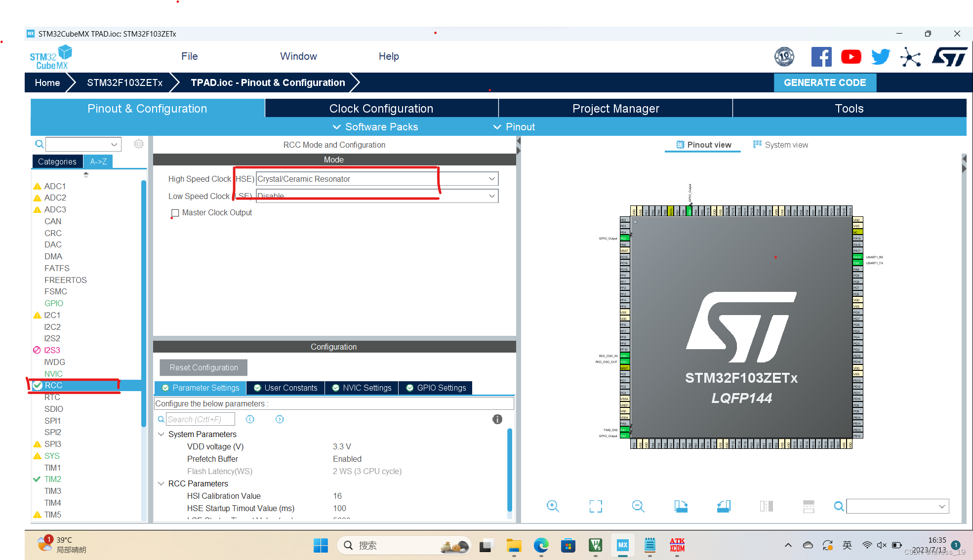Open High Speed Clock (HSE) dropdown

pyautogui.click(x=491, y=179)
